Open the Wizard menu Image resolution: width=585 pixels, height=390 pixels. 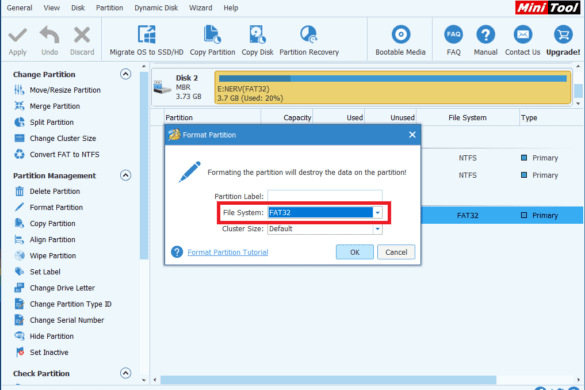(x=200, y=7)
